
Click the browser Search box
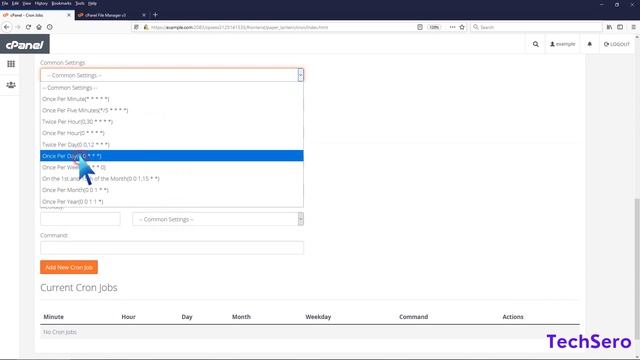click(536, 27)
